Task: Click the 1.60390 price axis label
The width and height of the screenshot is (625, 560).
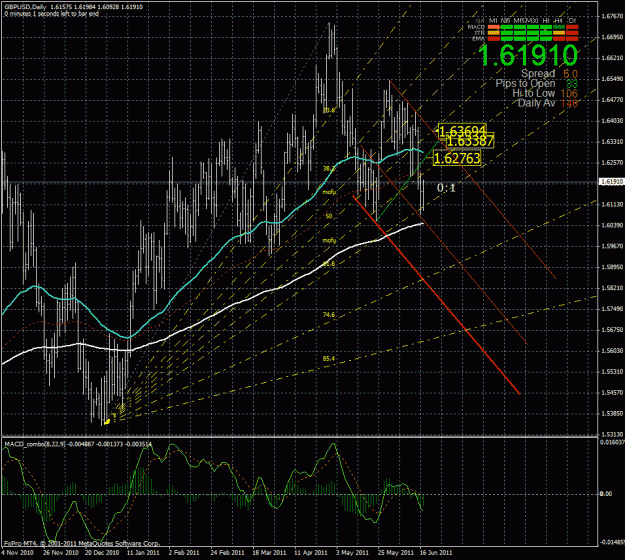Action: 611,225
